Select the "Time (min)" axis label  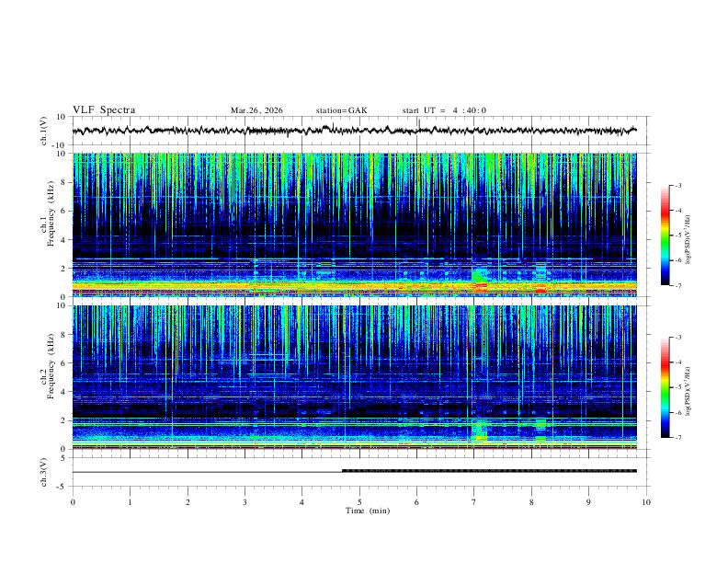pos(368,511)
